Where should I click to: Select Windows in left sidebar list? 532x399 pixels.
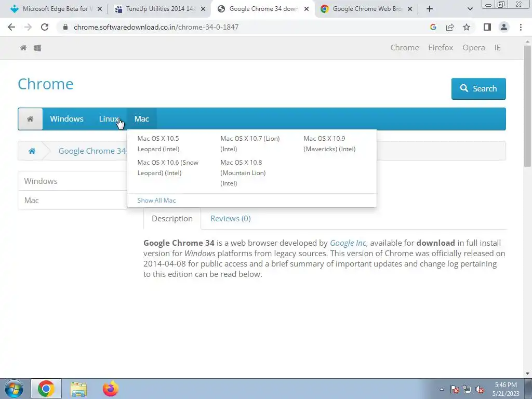[73, 181]
